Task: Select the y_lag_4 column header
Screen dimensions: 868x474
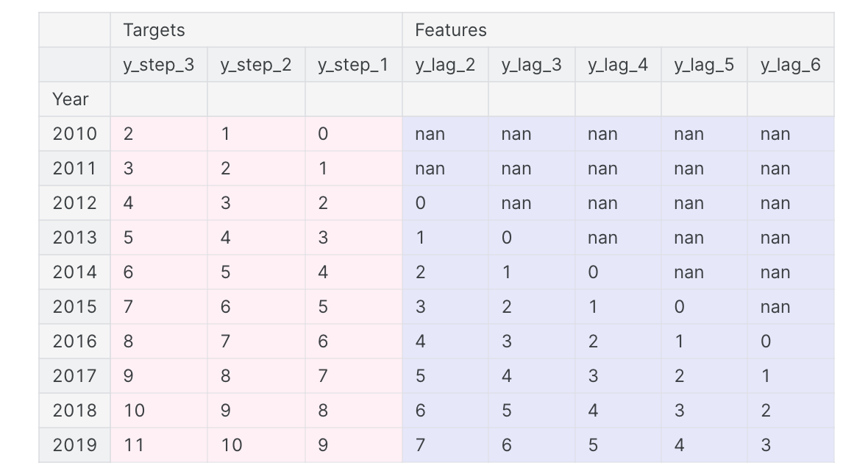Action: [618, 65]
